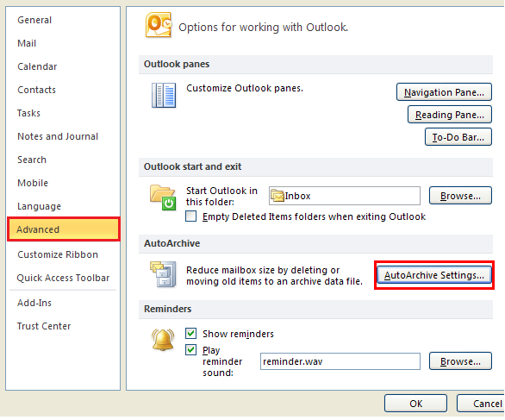Open AutoArchive Settings dialog
This screenshot has height=420, width=505.
tap(433, 275)
